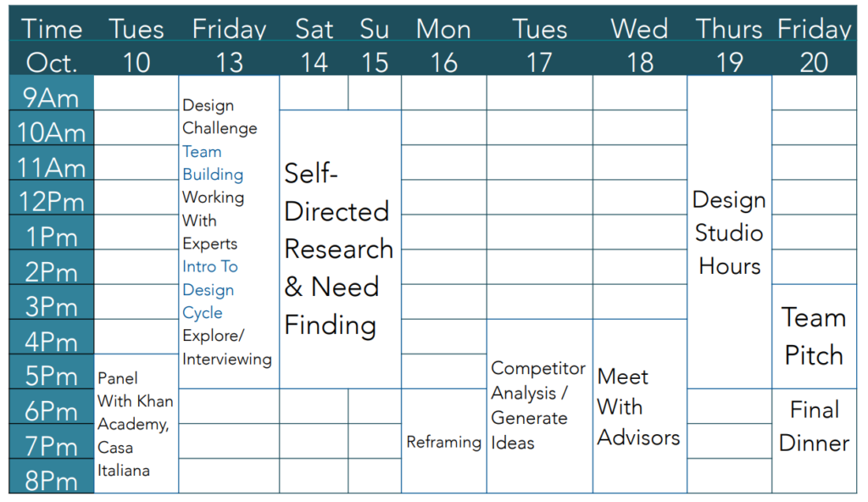The height and width of the screenshot is (502, 868).
Task: Select the Reframing event
Action: [443, 442]
